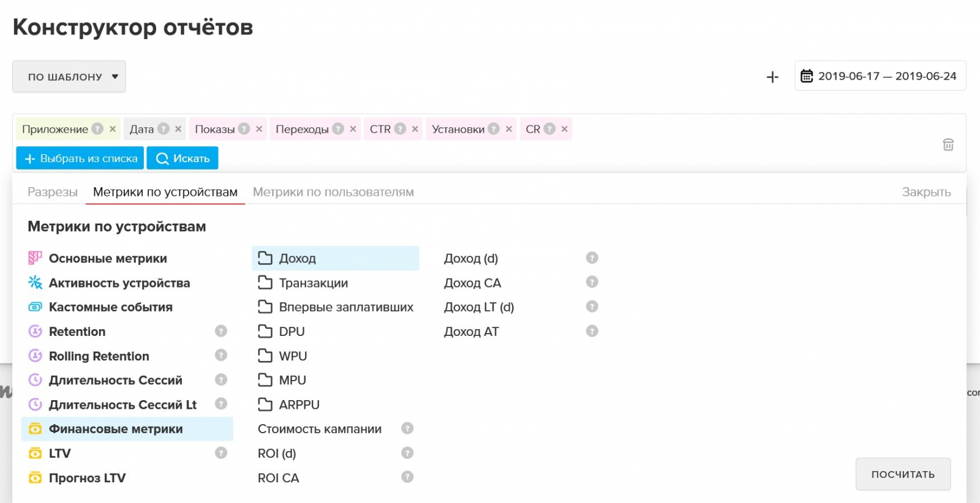
Task: Open the По шаблону dropdown
Action: pos(69,76)
